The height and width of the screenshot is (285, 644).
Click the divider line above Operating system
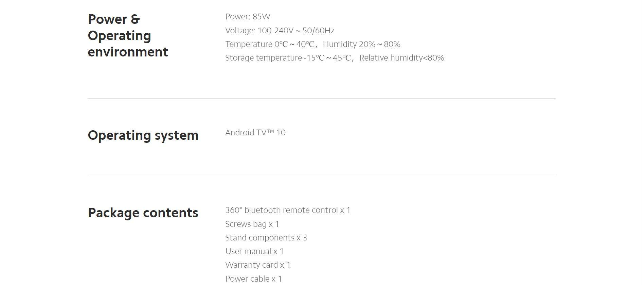point(322,99)
